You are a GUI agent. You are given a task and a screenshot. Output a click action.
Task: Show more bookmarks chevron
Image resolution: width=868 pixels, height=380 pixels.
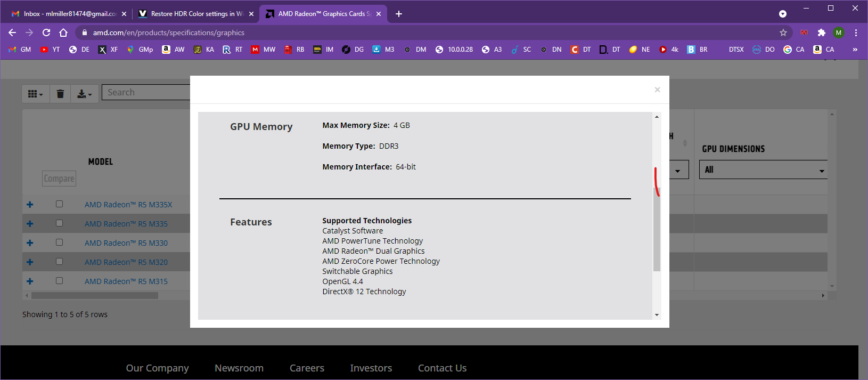855,50
